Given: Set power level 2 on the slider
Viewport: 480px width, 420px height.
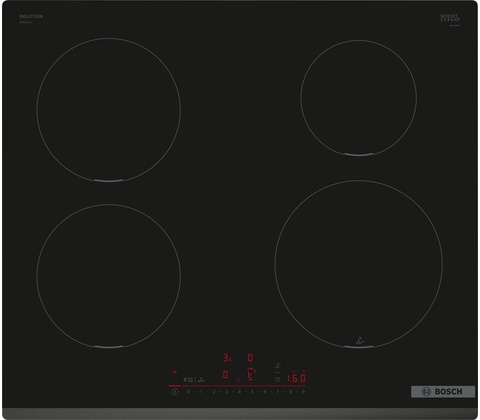Looking at the screenshot, I should coord(214,392).
